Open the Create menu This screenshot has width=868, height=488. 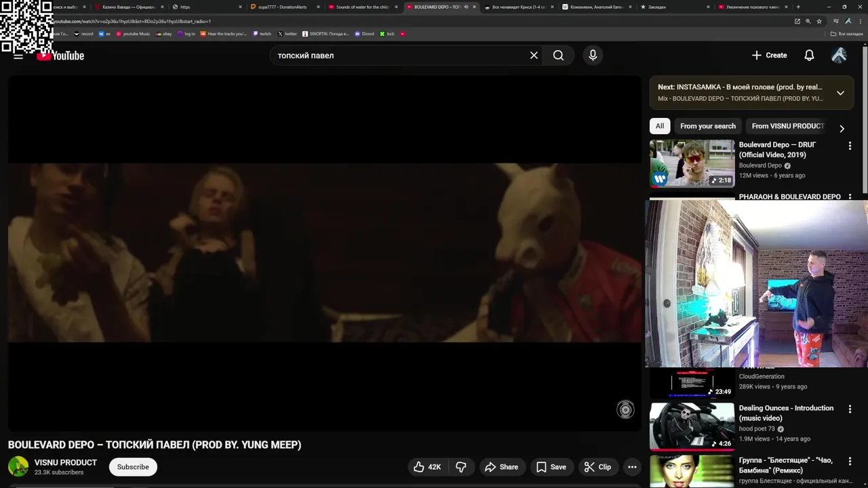click(770, 56)
